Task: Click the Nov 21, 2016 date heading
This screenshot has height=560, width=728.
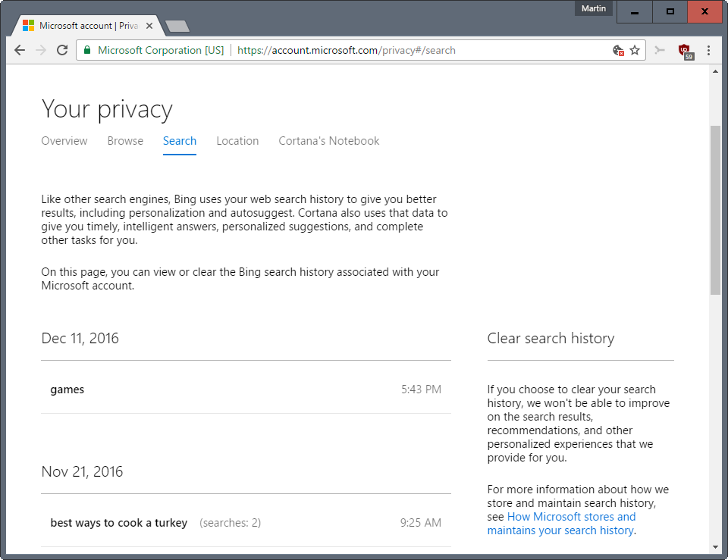Action: 82,471
